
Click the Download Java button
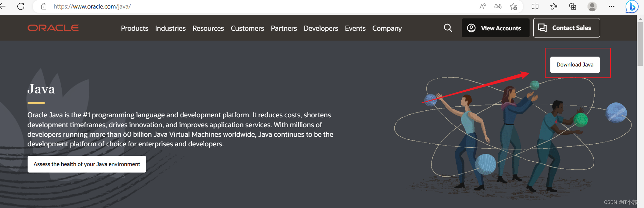[575, 64]
